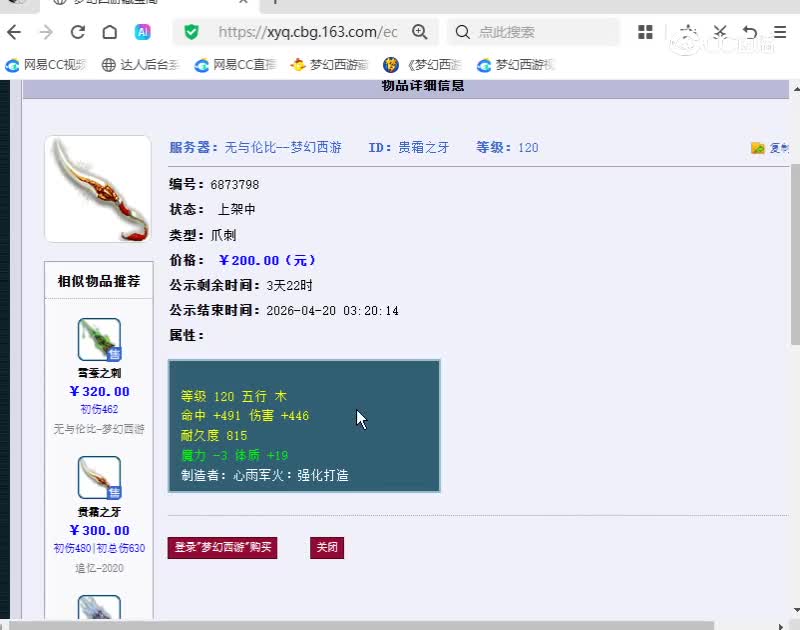Click the large claw weapon item image
Screen dimensions: 800x630
coord(98,189)
